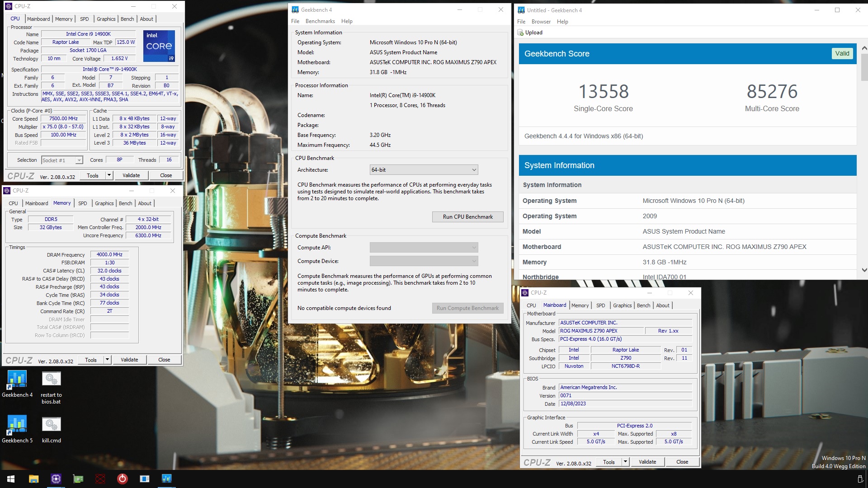
Task: Open the Help menu in Geekbench 4 window
Action: [x=347, y=21]
